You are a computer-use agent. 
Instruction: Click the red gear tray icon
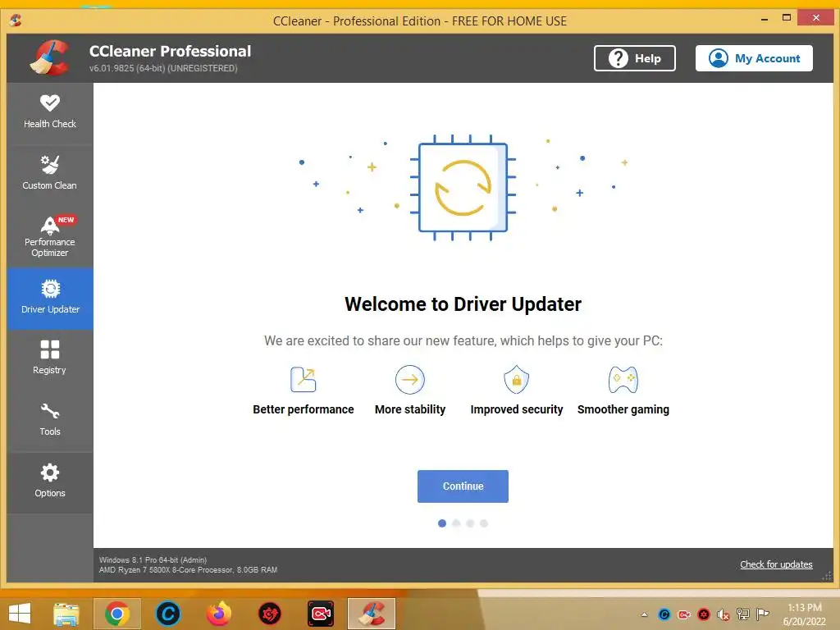(x=704, y=614)
